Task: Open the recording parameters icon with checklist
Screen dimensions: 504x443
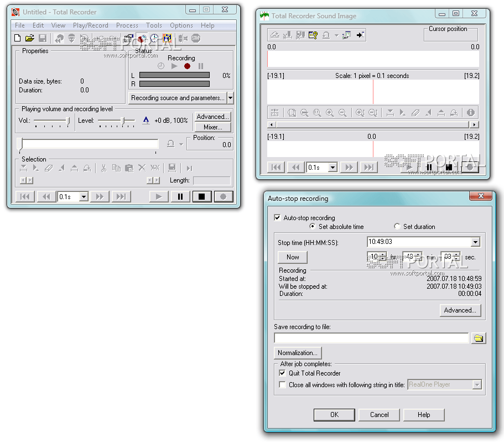Action: [x=129, y=38]
